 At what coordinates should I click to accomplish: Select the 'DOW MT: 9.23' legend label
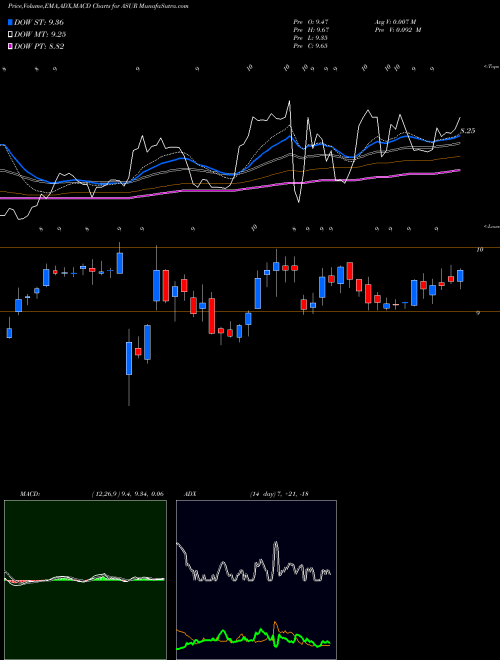pos(40,35)
